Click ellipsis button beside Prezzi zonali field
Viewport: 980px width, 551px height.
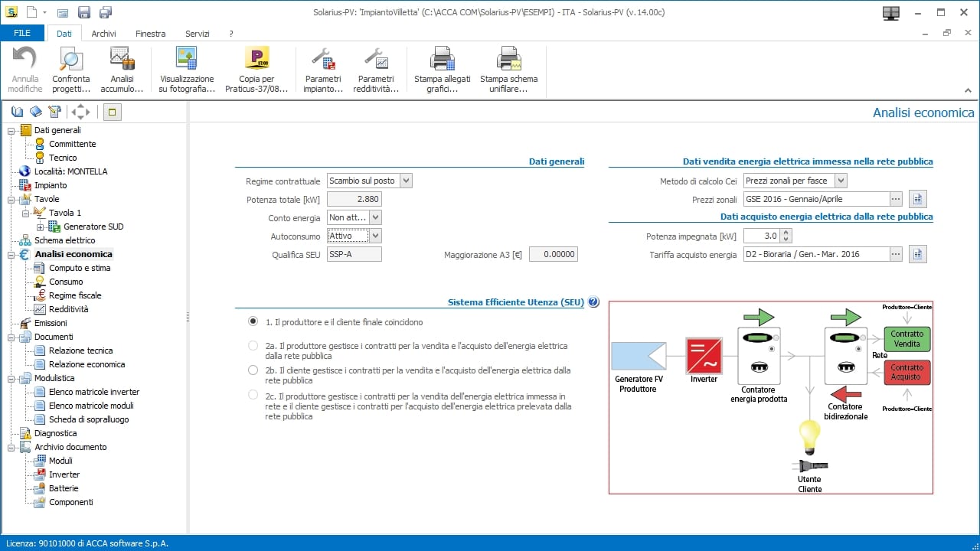click(x=896, y=199)
